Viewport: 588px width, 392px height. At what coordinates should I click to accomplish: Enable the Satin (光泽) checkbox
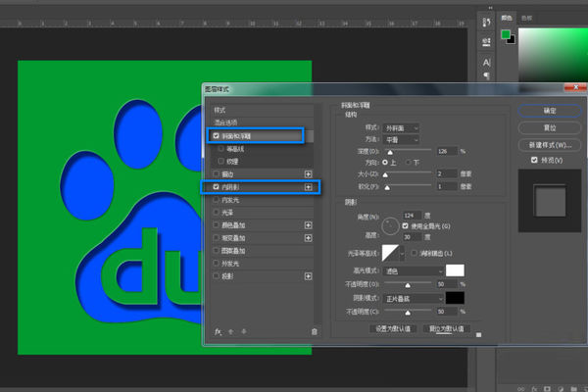(x=216, y=213)
